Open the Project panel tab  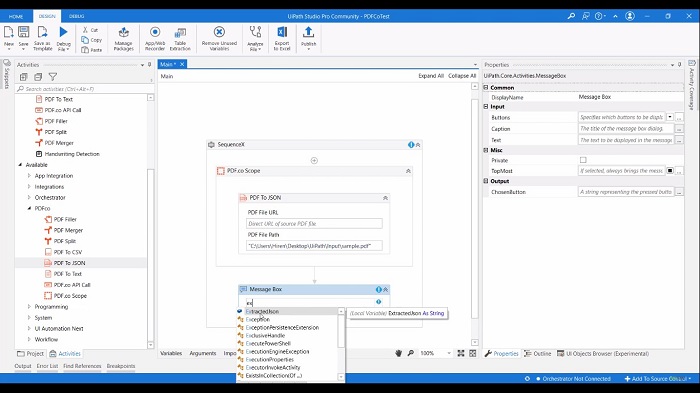click(30, 353)
